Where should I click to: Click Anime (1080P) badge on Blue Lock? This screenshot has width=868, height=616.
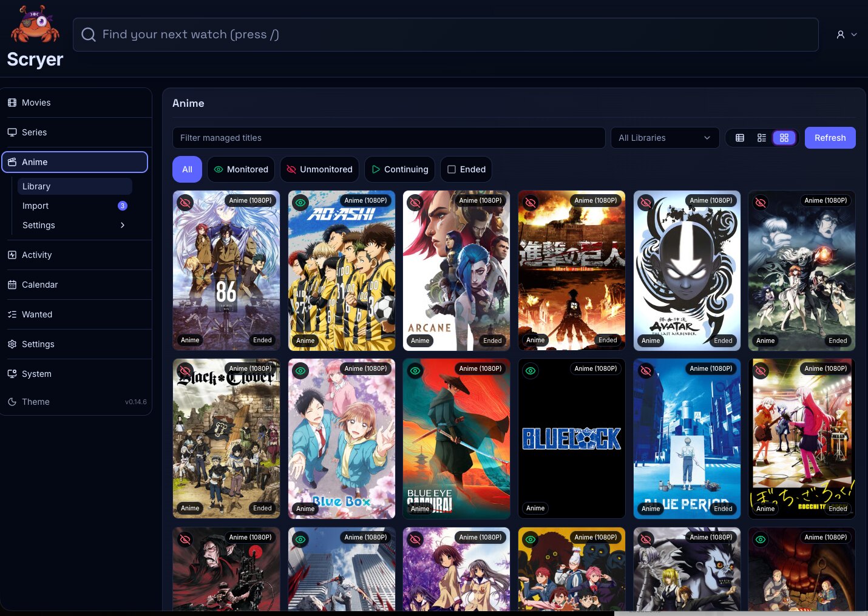[595, 368]
